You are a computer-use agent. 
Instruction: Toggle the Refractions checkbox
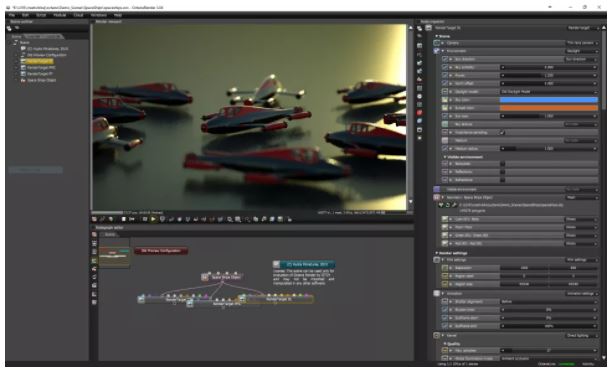503,180
